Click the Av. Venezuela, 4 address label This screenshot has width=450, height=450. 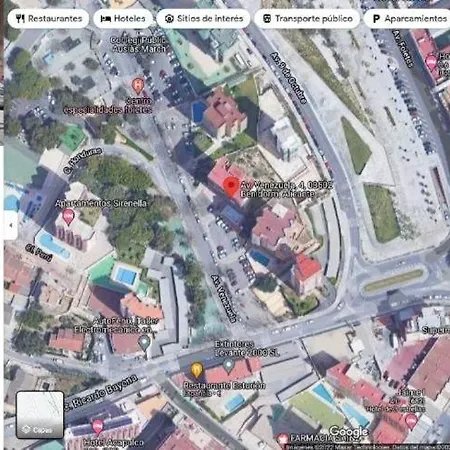click(x=286, y=189)
